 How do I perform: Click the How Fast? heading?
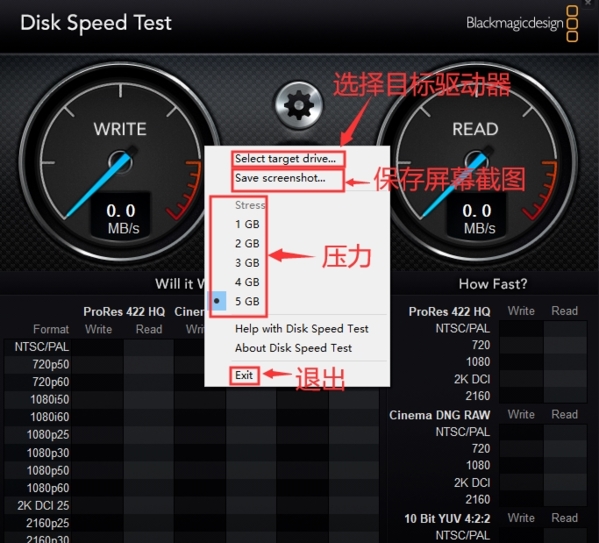pyautogui.click(x=493, y=284)
